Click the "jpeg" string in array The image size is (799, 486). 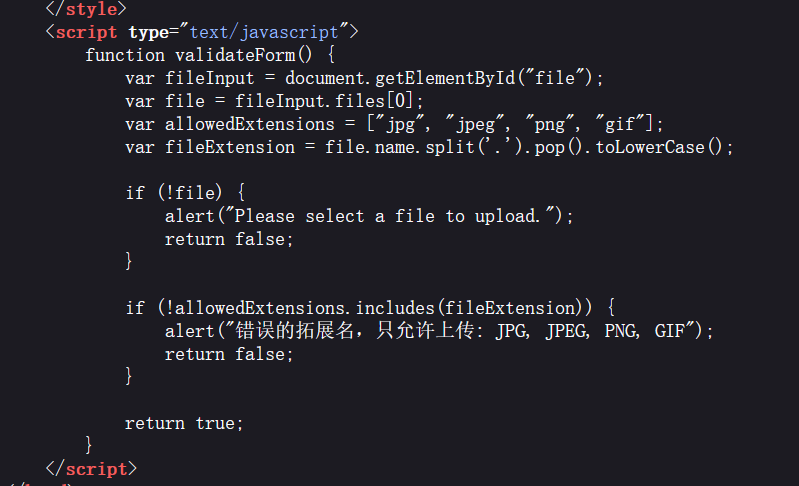(x=474, y=124)
